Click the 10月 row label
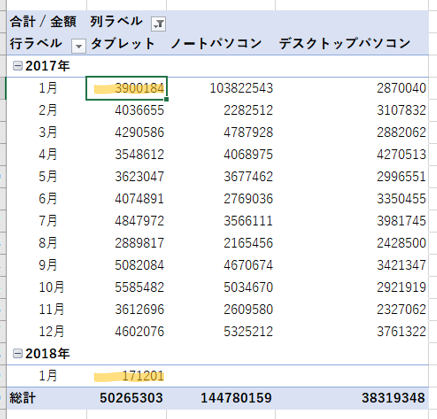 51,287
